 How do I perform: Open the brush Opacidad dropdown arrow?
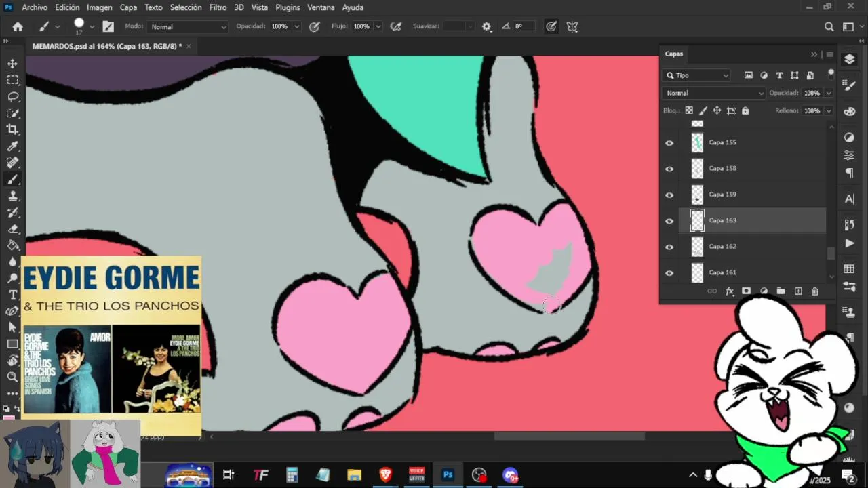296,26
